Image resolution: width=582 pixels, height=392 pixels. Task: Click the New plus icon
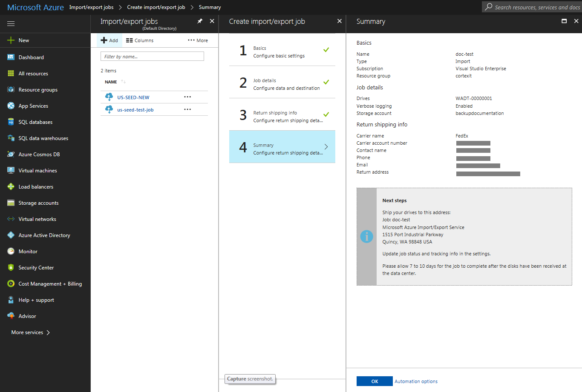[x=11, y=40]
